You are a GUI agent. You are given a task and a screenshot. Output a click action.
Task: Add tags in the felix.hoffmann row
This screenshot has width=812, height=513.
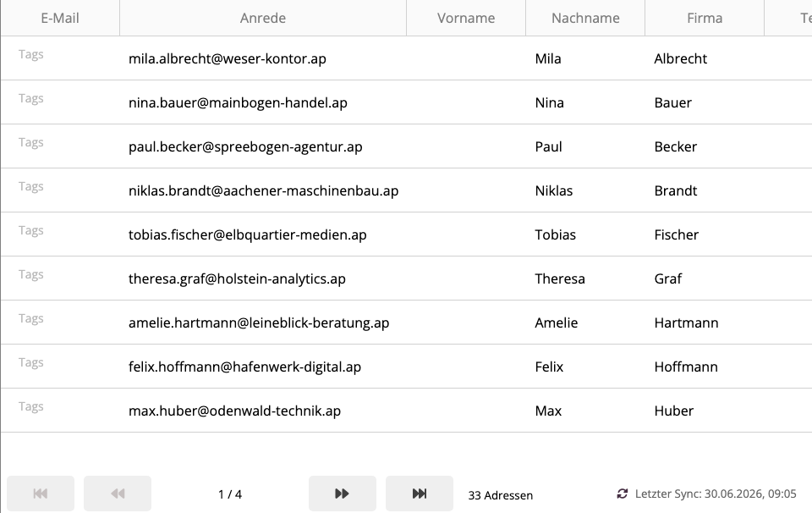pos(31,362)
